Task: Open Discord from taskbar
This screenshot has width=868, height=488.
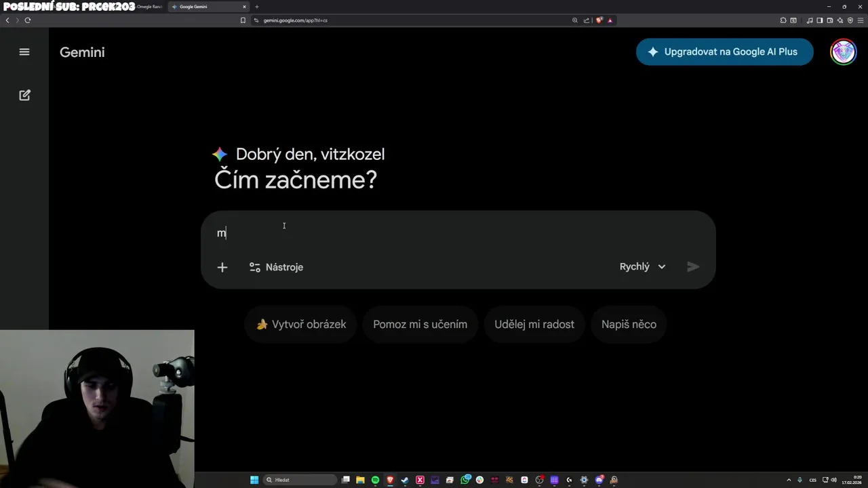Action: pyautogui.click(x=599, y=480)
